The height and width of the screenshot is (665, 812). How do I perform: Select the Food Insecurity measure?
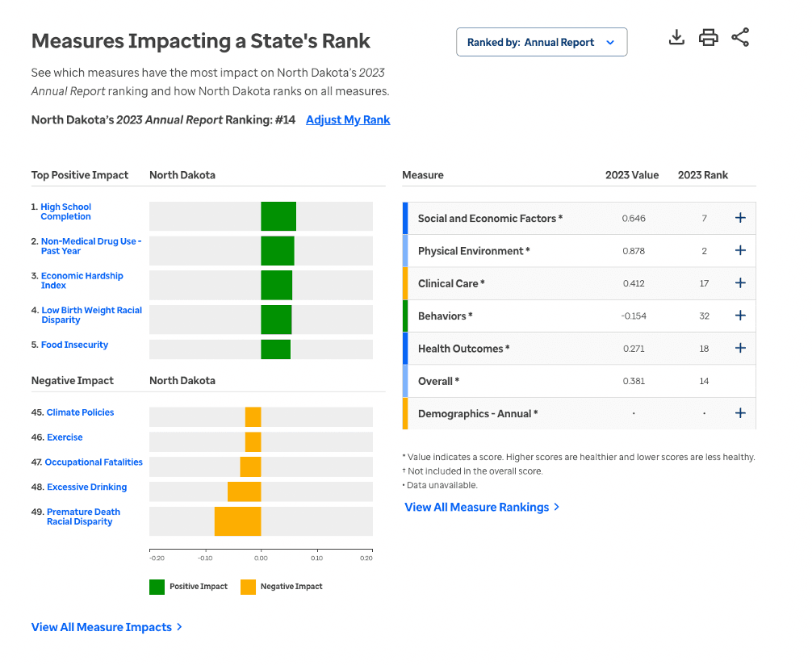click(x=74, y=345)
